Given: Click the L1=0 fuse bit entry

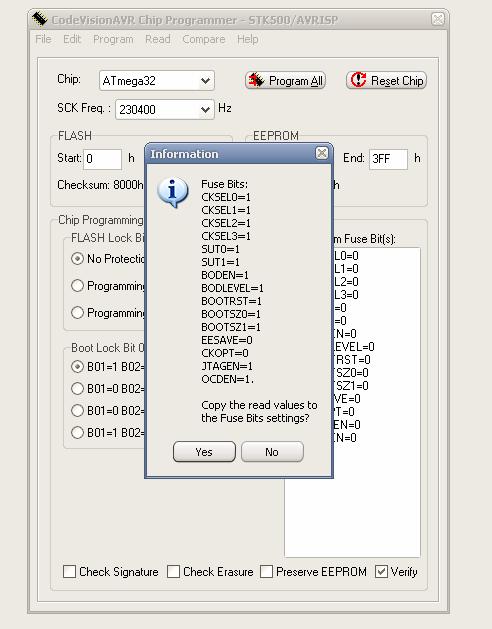Looking at the screenshot, I should coord(346,269).
